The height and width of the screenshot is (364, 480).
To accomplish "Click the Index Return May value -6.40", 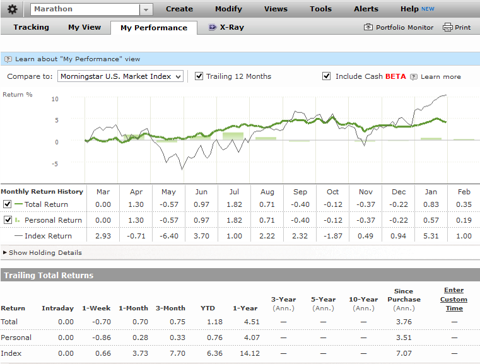I will 169,236.
